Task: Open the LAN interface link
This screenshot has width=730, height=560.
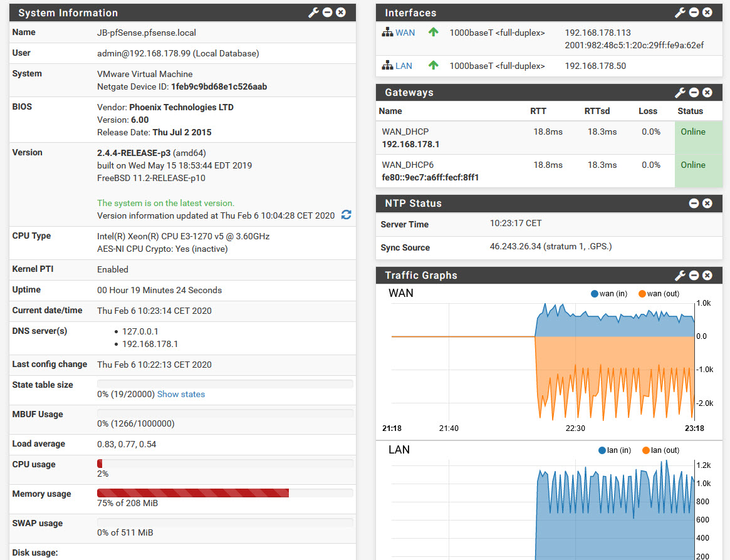Action: (404, 66)
